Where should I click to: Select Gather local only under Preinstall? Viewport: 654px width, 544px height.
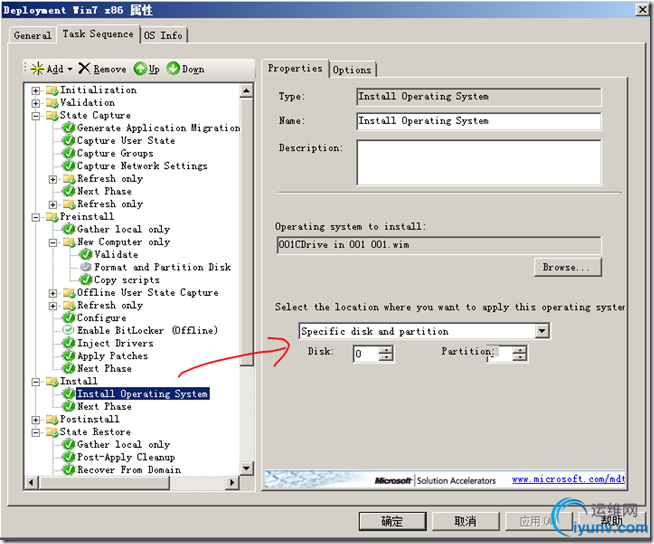(x=123, y=229)
